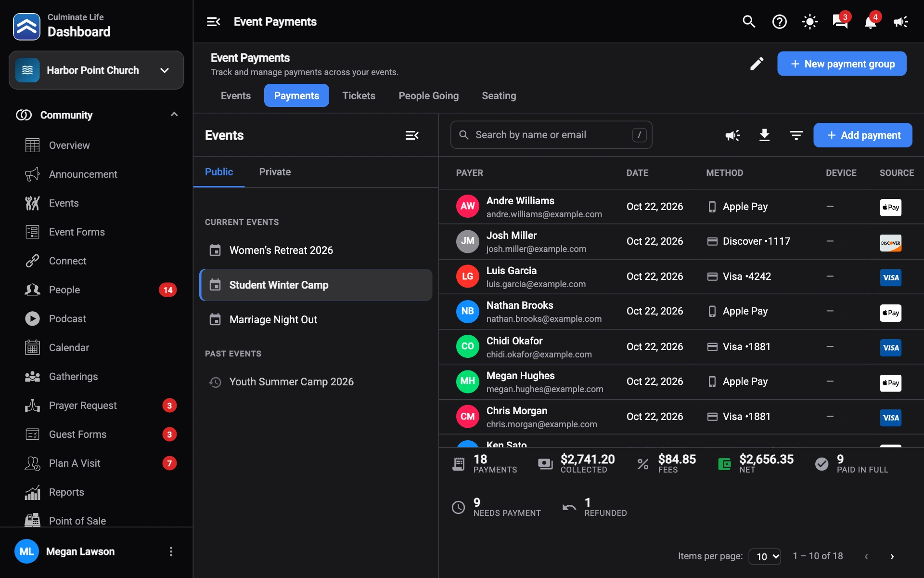Expand the Harbor Point Church selector
The width and height of the screenshot is (924, 578).
[x=96, y=70]
